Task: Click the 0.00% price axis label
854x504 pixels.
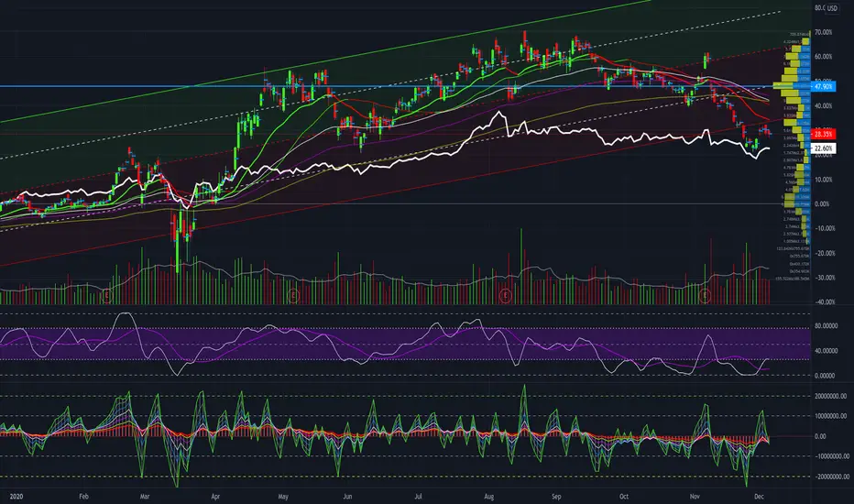Action: tap(822, 203)
